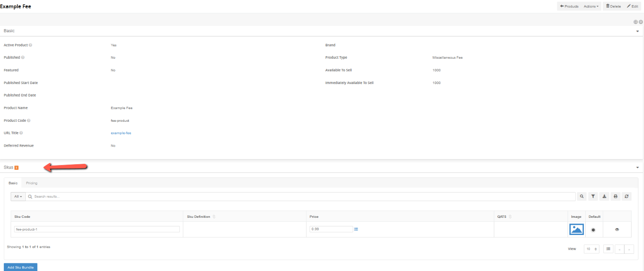
Task: Click the fee-product code value
Action: (x=120, y=120)
